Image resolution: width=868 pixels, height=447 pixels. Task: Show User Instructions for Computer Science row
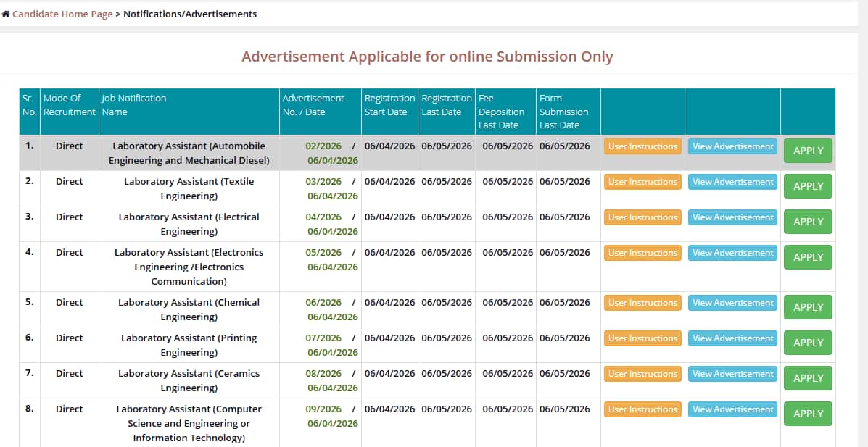coord(642,409)
